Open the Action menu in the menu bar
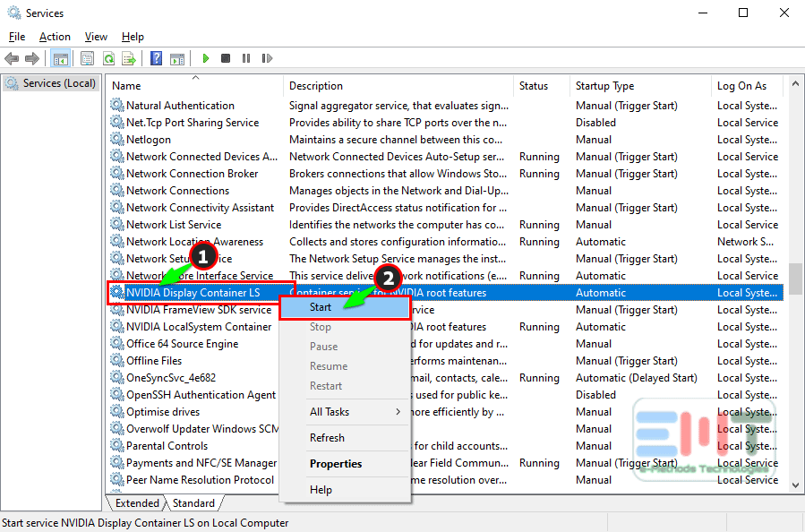805x532 pixels. [x=55, y=37]
